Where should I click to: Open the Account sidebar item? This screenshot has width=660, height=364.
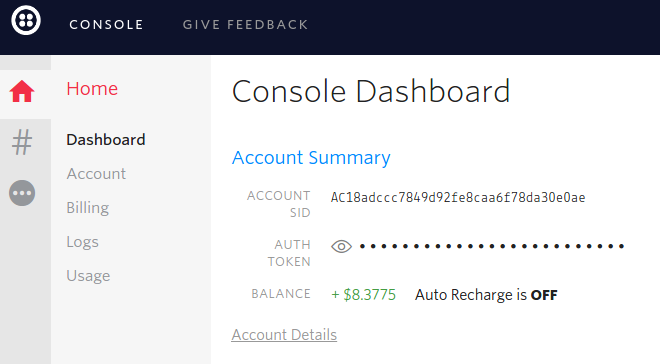coord(96,174)
